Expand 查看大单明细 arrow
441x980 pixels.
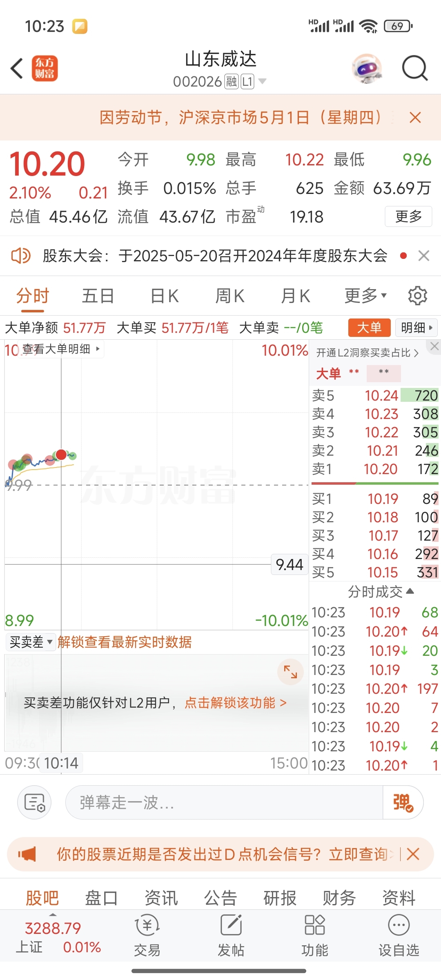(x=98, y=349)
